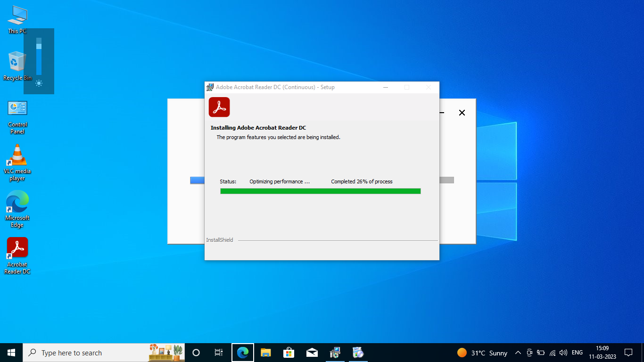Viewport: 644px width, 362px height.
Task: Click the volume speaker icon in system tray
Action: pyautogui.click(x=563, y=353)
